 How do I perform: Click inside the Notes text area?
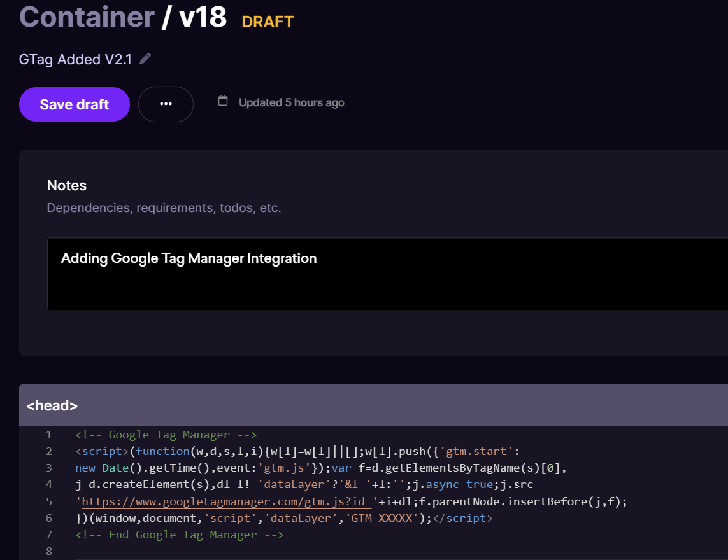[388, 274]
